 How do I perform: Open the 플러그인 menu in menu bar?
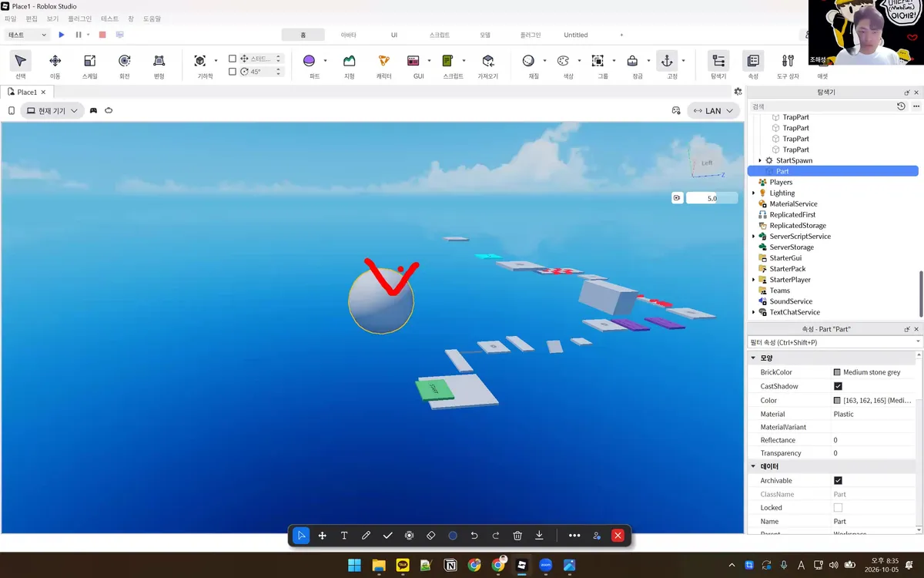(x=79, y=18)
